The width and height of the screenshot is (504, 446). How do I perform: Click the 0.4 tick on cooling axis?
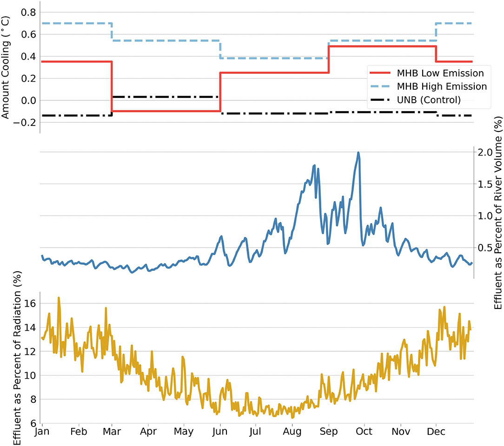click(x=28, y=57)
